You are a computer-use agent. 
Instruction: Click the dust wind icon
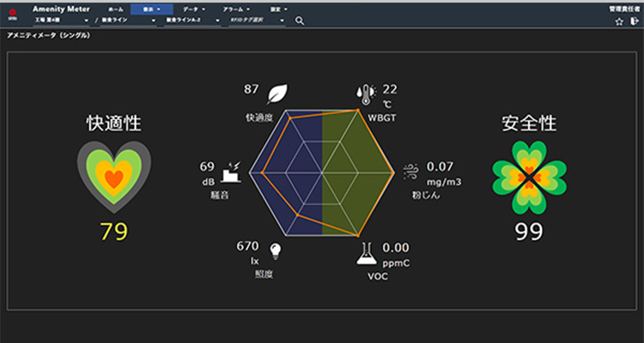tap(410, 171)
